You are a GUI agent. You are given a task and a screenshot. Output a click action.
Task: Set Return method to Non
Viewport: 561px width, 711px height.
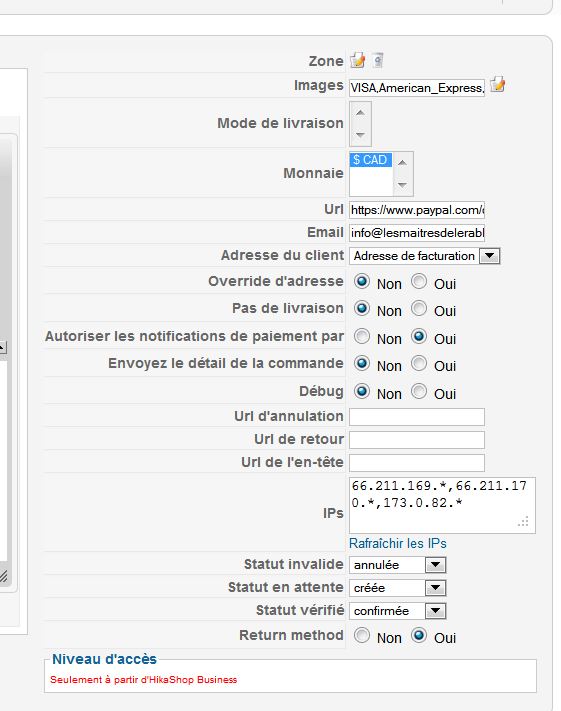click(362, 636)
